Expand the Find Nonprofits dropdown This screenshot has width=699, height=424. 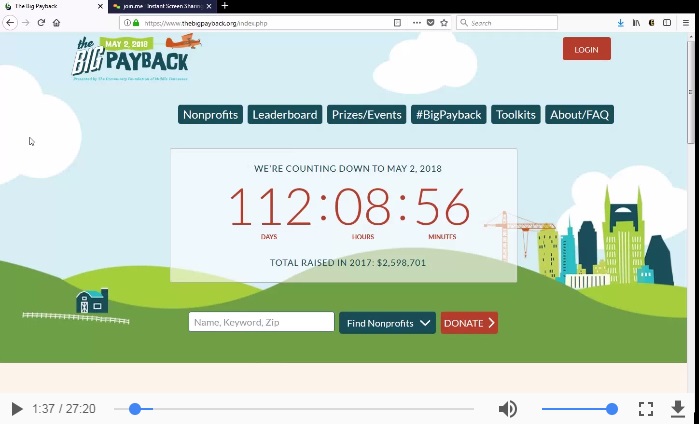(387, 323)
